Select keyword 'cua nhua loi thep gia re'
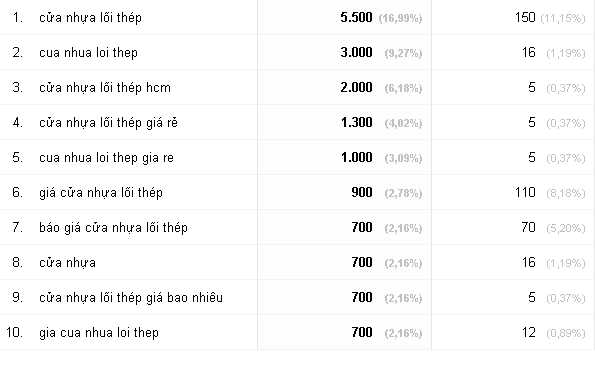This screenshot has height=374, width=595. pyautogui.click(x=106, y=158)
